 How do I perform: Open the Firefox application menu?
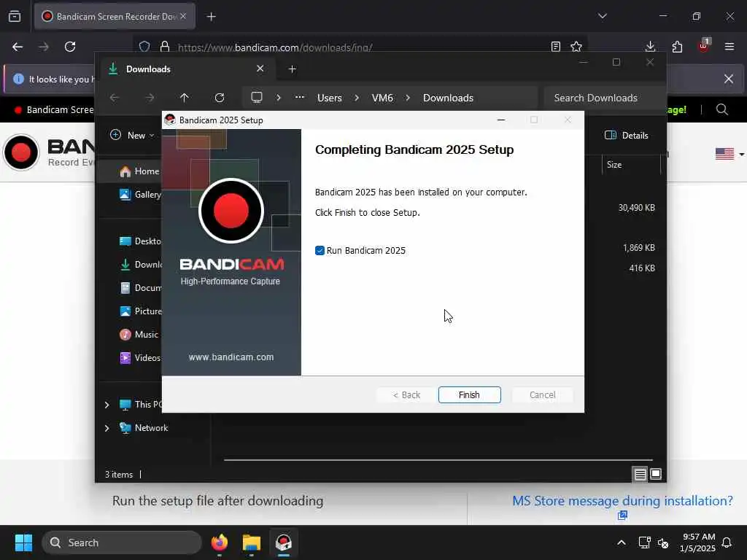click(x=729, y=47)
